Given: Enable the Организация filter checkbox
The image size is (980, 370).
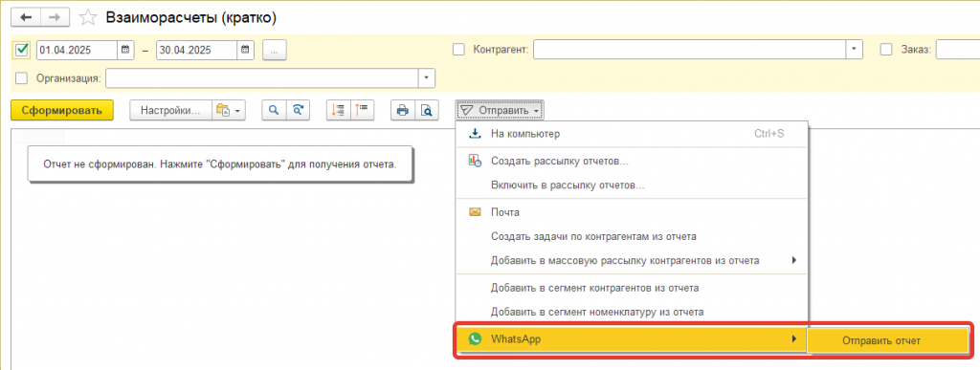Looking at the screenshot, I should (x=21, y=78).
